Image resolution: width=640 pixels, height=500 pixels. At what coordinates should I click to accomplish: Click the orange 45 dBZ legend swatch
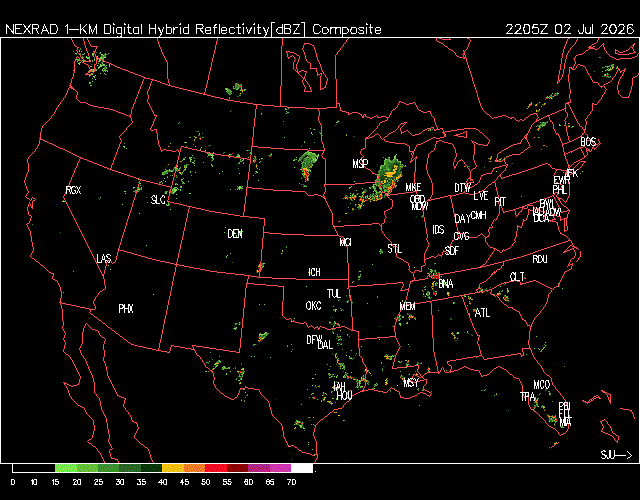(195, 468)
